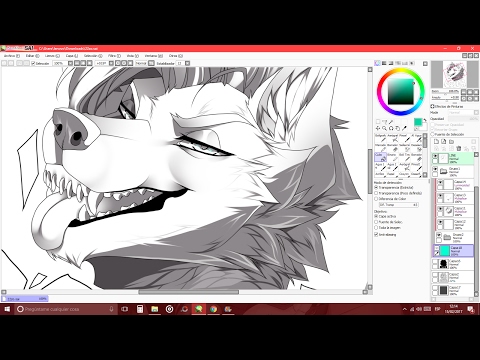
Task: Select the Aerógrafo brush preset
Action: pyautogui.click(x=393, y=138)
